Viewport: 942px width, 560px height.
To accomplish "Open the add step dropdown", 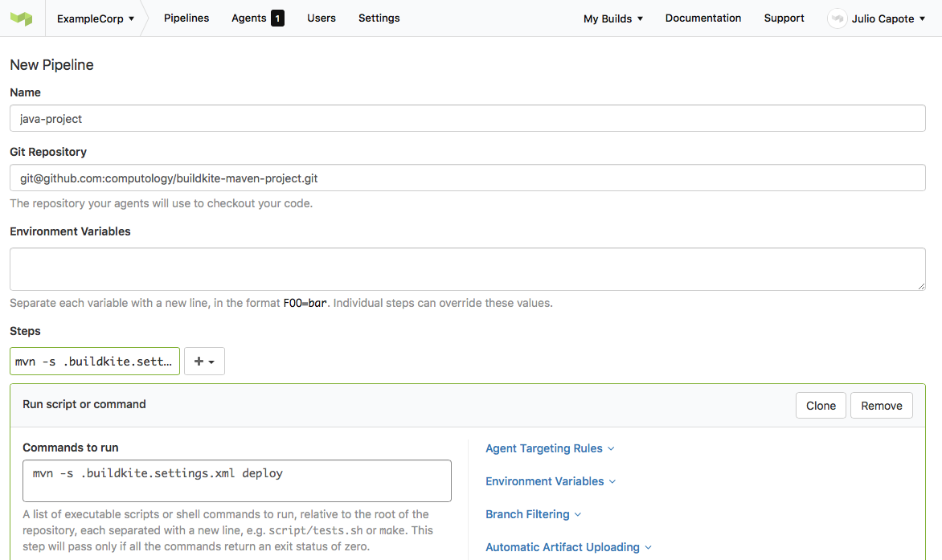I will (x=204, y=361).
